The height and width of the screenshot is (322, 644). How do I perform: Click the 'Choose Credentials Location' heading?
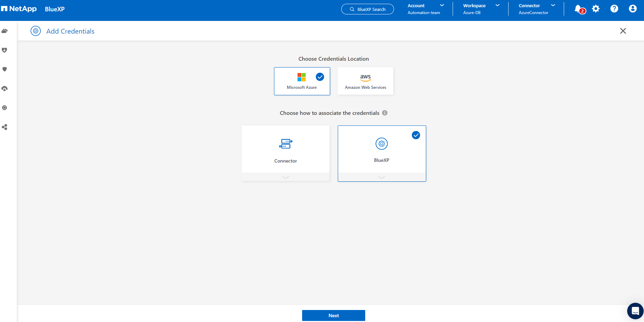334,59
